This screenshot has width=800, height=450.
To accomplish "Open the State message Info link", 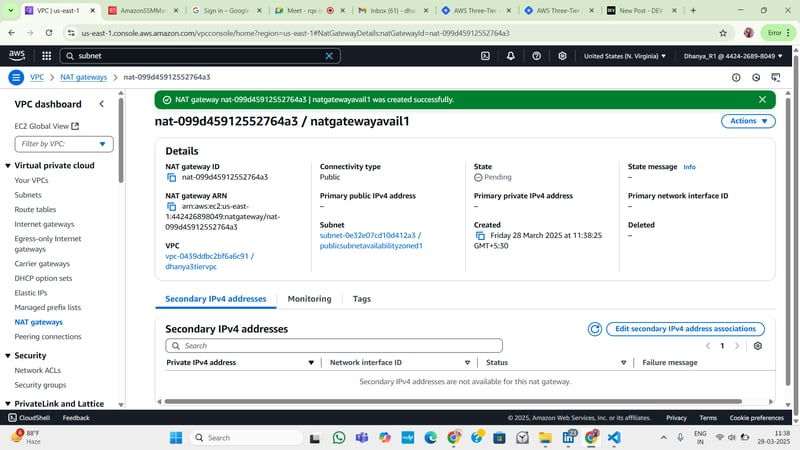I will click(x=689, y=167).
